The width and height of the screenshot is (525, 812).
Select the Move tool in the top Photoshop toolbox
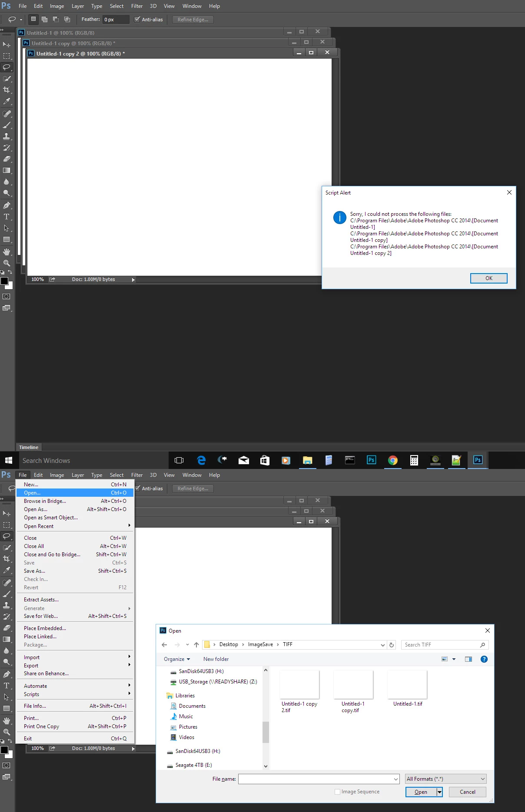[x=7, y=45]
